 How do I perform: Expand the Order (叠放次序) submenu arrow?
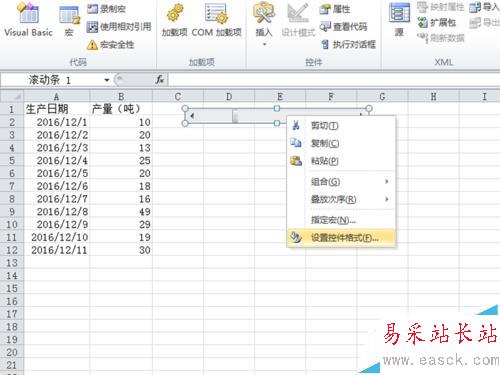click(387, 199)
